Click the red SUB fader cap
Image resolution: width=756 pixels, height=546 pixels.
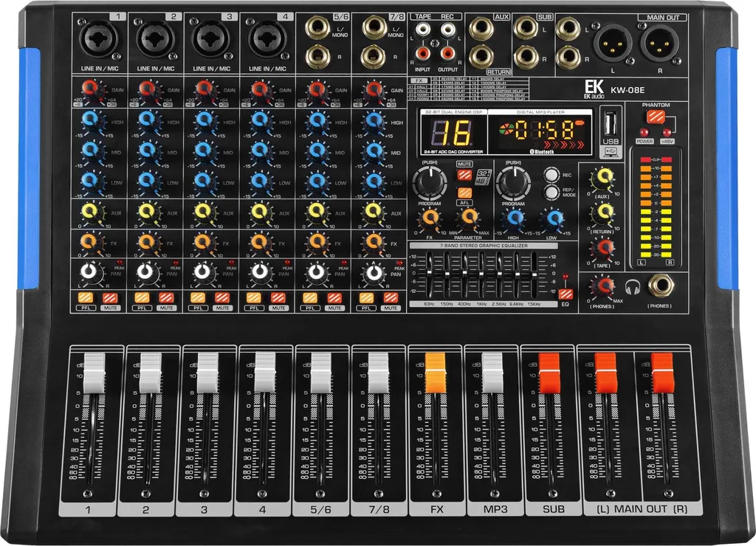pos(549,373)
